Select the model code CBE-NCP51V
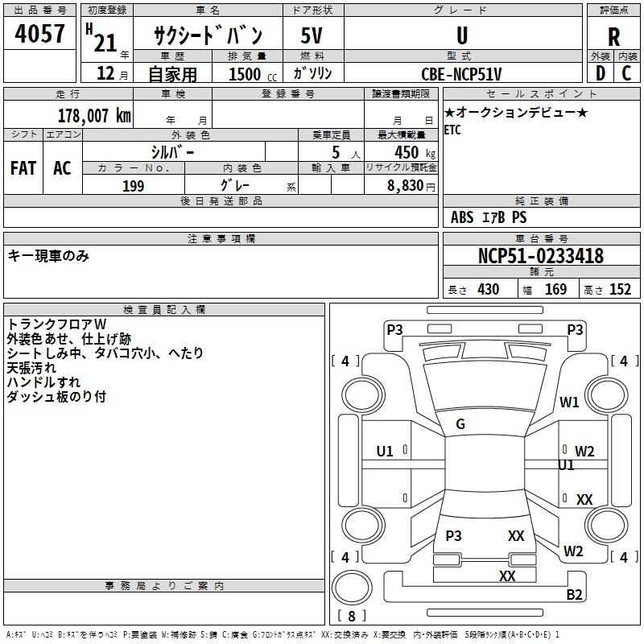Viewport: 644px width, 644px height. pyautogui.click(x=461, y=74)
